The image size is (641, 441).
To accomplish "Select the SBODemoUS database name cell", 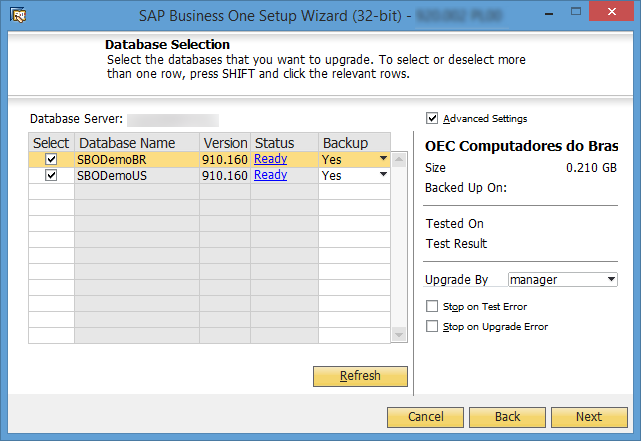I will point(137,175).
